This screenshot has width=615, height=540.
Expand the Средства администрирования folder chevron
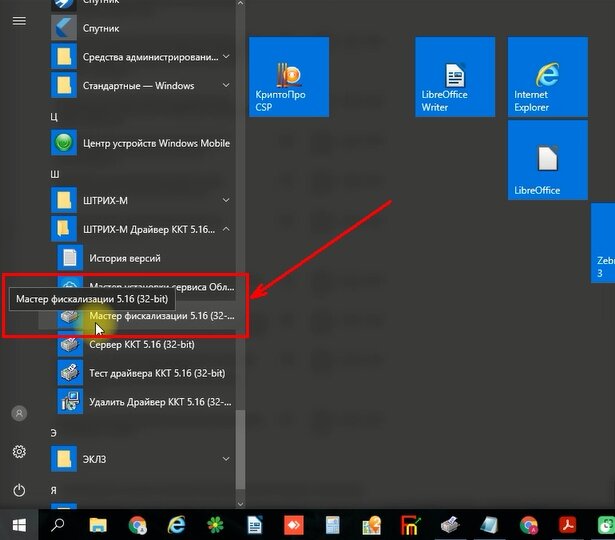pyautogui.click(x=226, y=57)
